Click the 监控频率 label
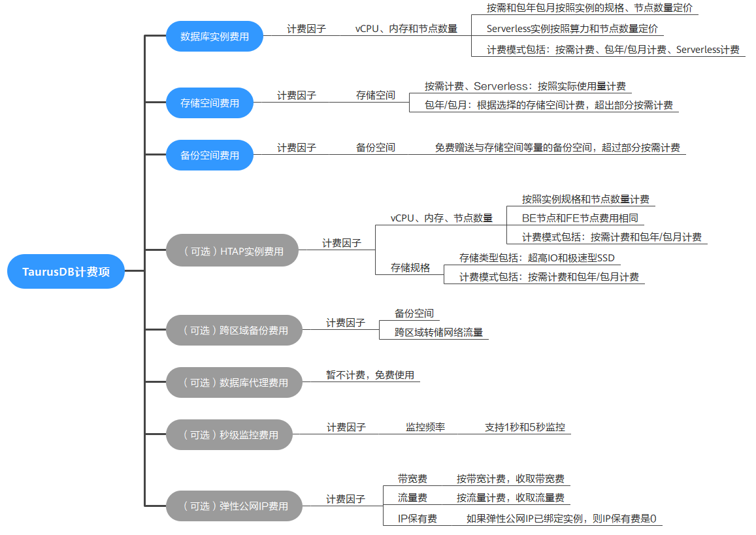The height and width of the screenshot is (535, 756). (x=425, y=427)
